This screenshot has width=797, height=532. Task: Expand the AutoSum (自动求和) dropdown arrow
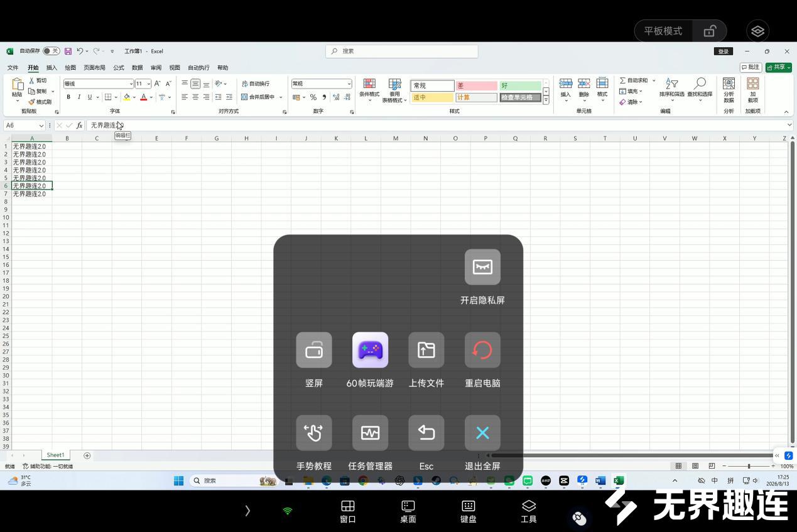[653, 80]
